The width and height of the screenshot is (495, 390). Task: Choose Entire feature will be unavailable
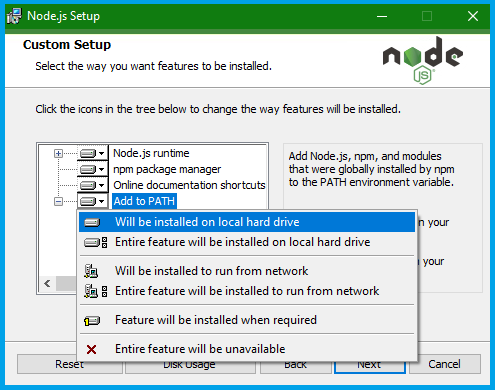tap(247, 349)
